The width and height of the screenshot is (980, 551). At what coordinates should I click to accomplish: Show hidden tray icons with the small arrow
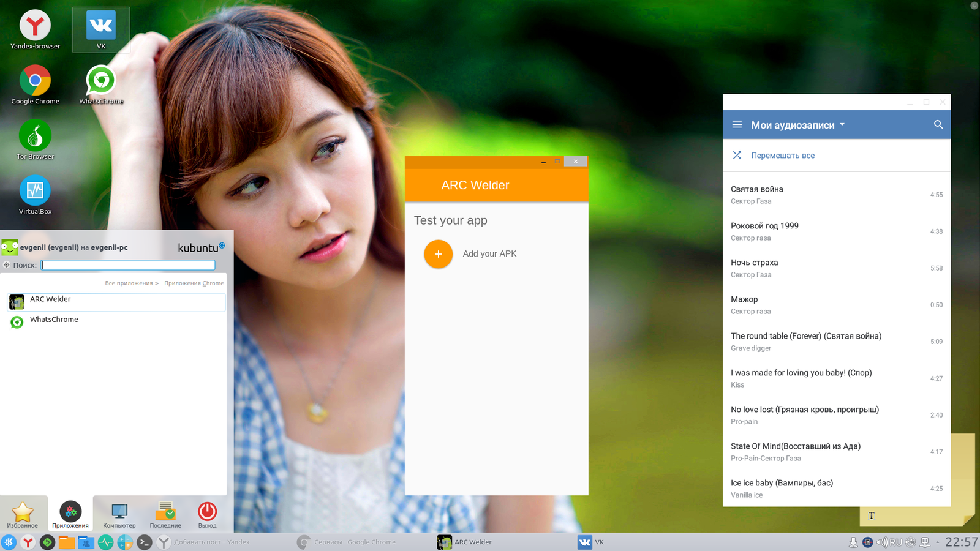pos(937,542)
